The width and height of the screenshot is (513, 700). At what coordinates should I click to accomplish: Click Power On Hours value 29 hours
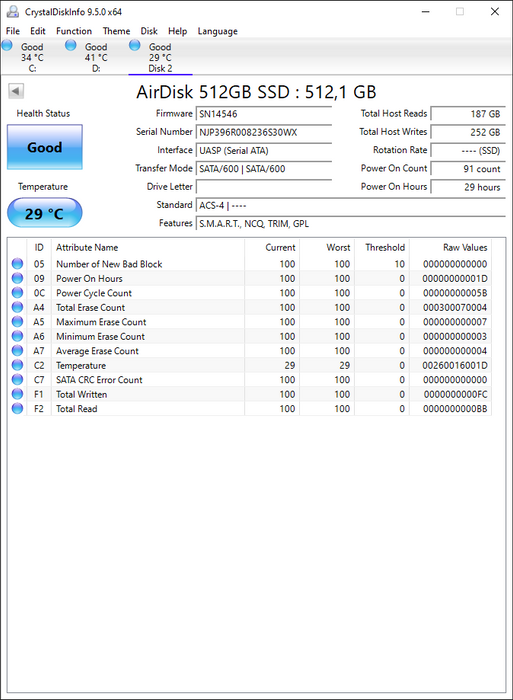468,187
